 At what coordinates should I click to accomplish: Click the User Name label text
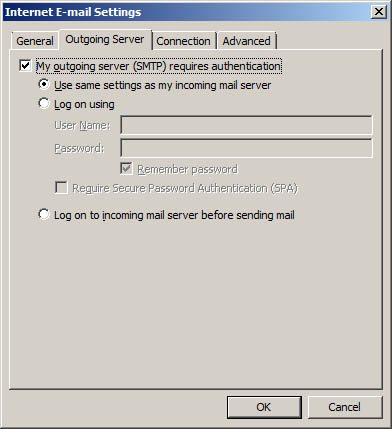click(82, 125)
